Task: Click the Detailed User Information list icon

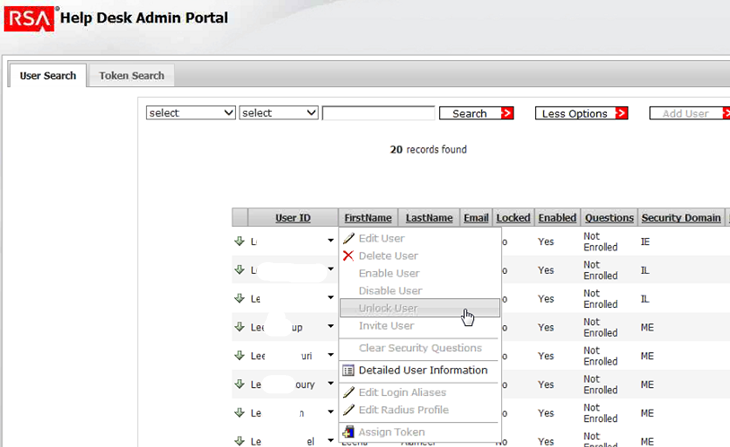Action: click(348, 370)
